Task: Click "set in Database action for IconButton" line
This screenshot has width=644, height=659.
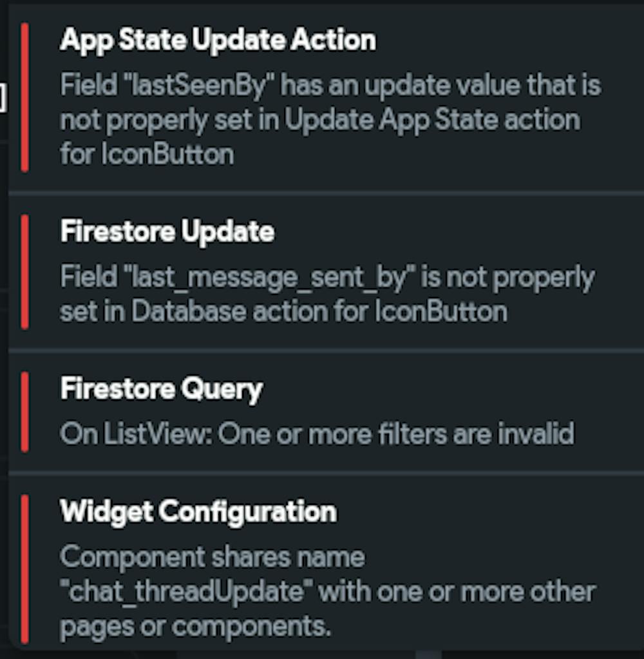Action: (283, 312)
